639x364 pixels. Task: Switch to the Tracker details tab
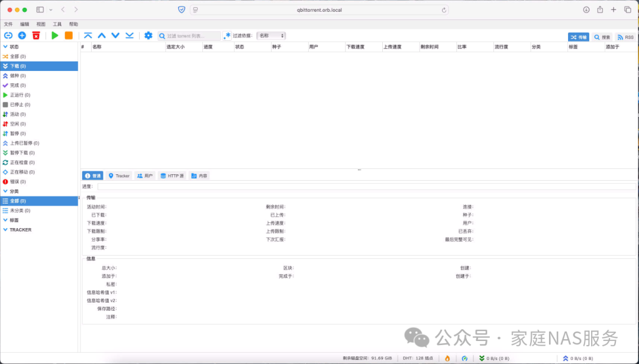(119, 175)
